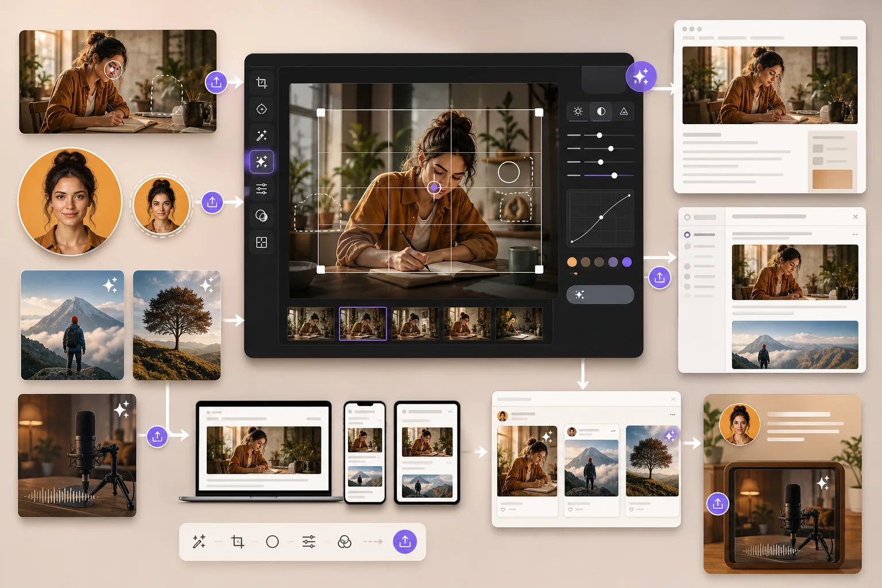
Task: Click the purple-filled bottom adjustment slider
Action: tap(609, 175)
